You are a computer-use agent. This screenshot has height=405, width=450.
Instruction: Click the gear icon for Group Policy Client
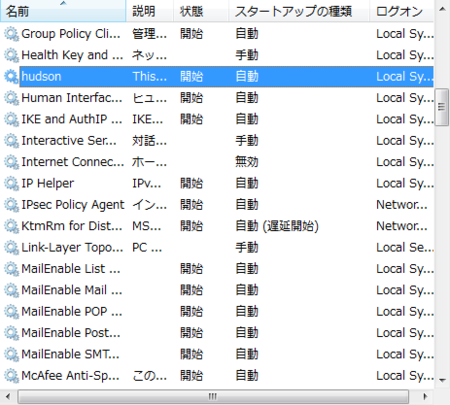[x=11, y=34]
